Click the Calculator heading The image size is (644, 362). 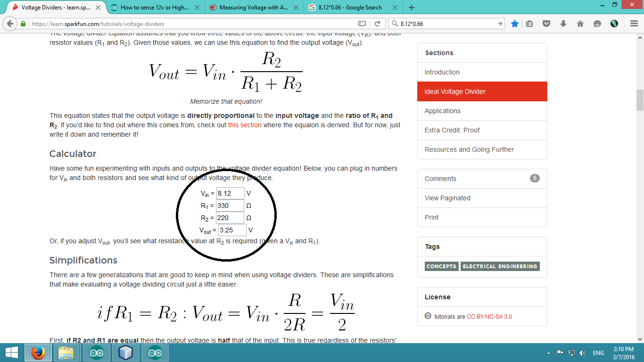coord(73,154)
